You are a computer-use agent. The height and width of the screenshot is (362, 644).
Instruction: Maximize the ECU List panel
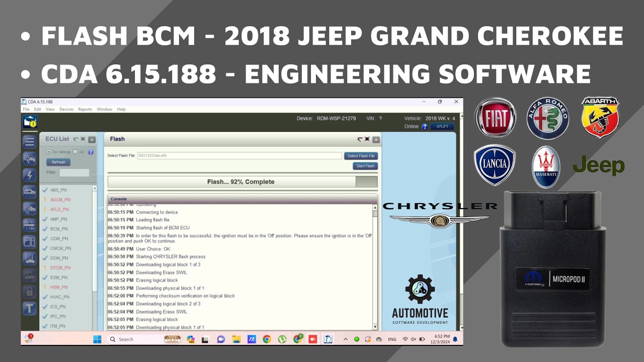[84, 139]
